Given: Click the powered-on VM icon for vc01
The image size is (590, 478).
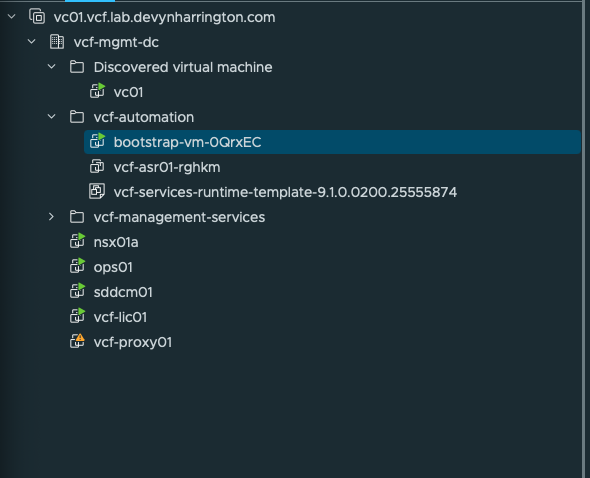Looking at the screenshot, I should (97, 91).
